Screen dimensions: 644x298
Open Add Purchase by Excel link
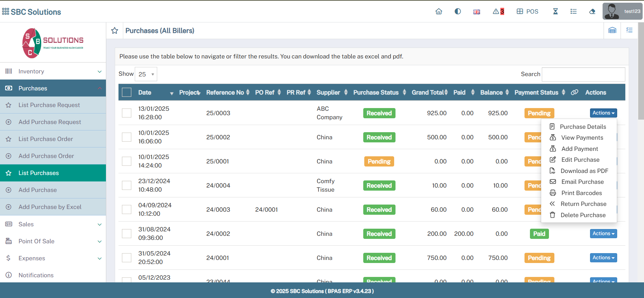[x=50, y=207]
